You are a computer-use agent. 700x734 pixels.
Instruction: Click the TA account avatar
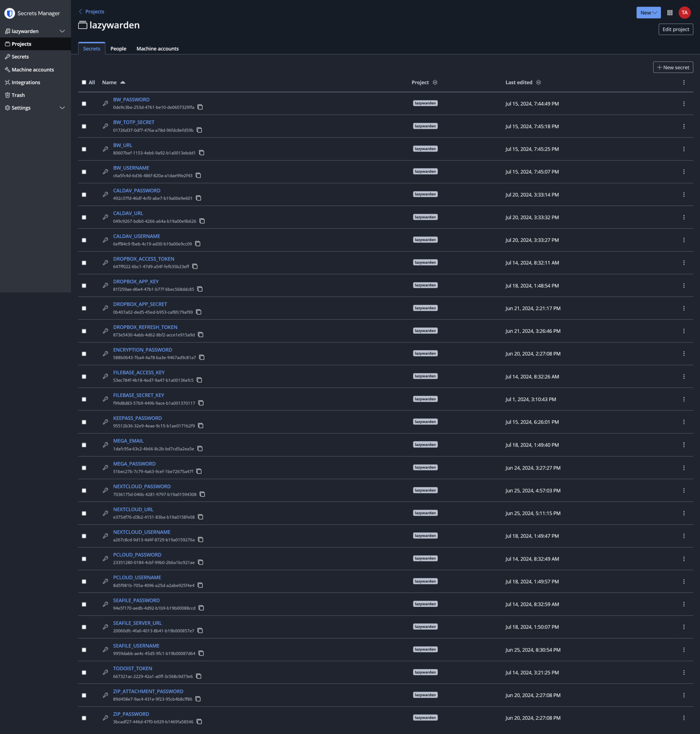(684, 13)
